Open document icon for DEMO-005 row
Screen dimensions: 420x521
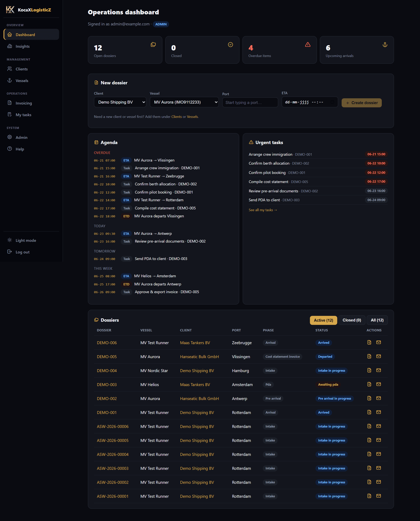(x=369, y=356)
